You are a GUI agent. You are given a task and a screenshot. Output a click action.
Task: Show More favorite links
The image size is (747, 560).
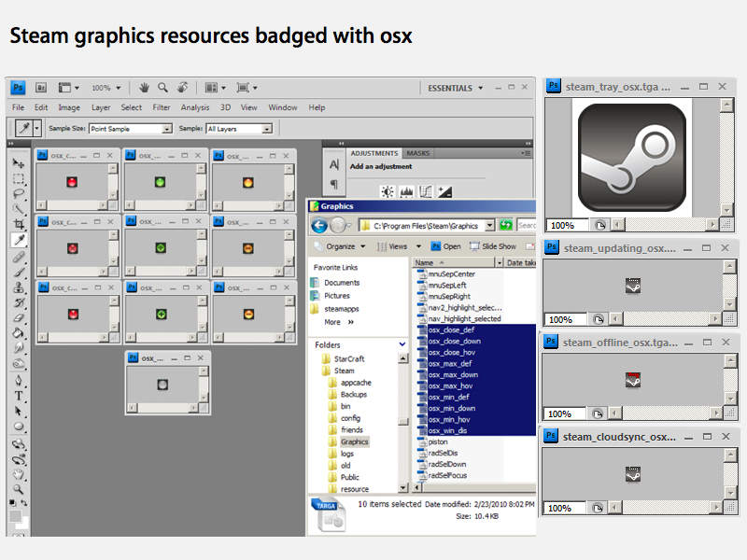point(339,322)
